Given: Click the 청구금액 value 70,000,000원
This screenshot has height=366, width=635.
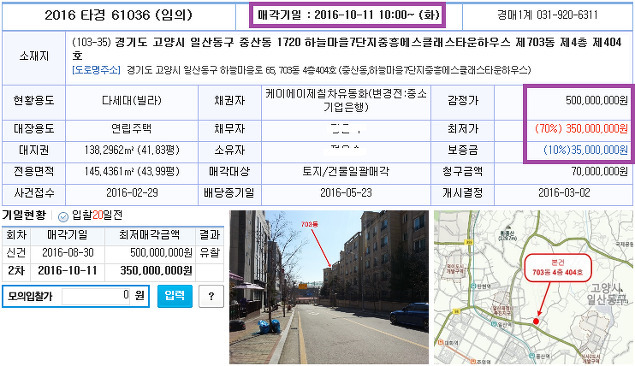Looking at the screenshot, I should tap(600, 171).
